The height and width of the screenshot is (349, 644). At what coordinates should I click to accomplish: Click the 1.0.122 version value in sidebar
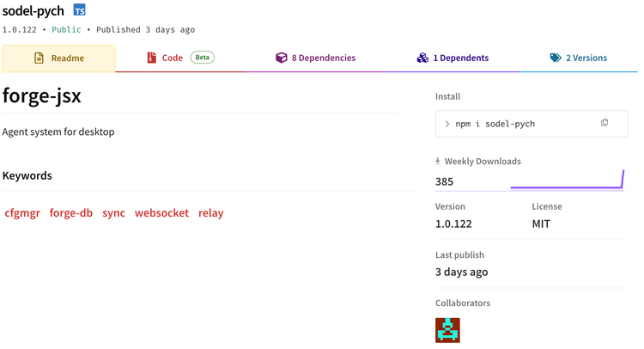click(x=453, y=224)
